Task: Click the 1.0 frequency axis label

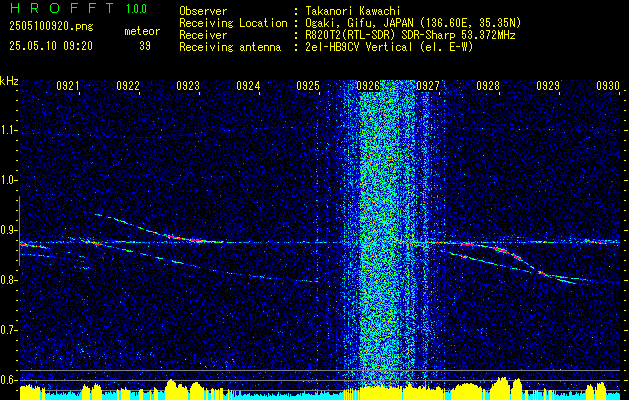Action: (8, 180)
